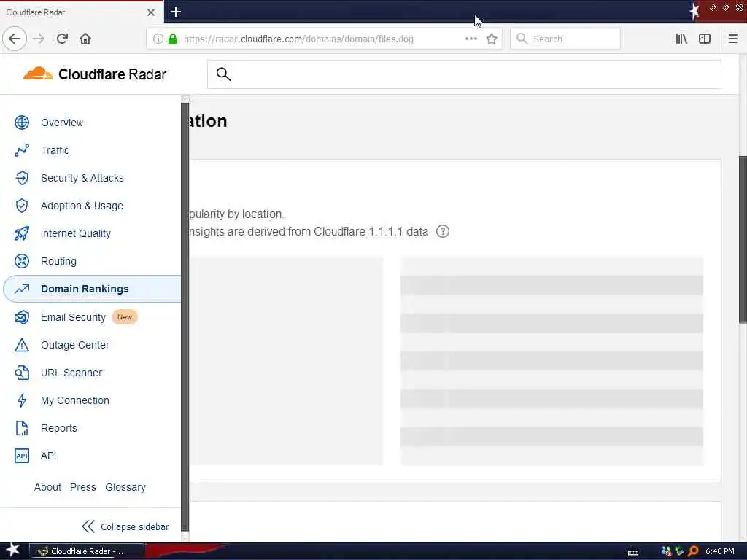Viewport: 747px width, 560px height.
Task: Click the green padlock site security icon
Action: [x=173, y=39]
